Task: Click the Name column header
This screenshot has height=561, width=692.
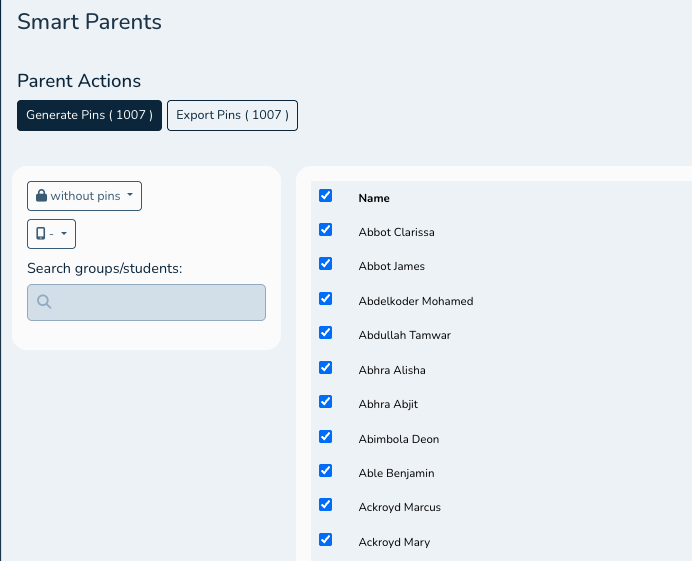Action: pos(374,198)
